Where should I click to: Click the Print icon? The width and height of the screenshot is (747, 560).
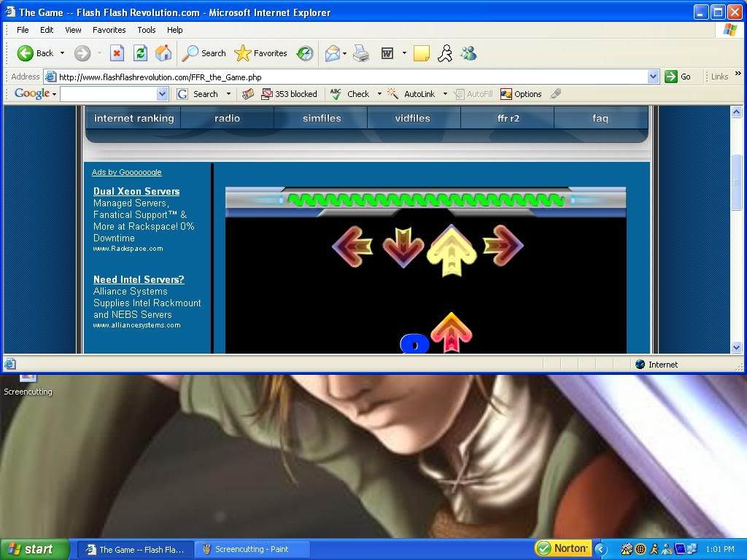(361, 53)
